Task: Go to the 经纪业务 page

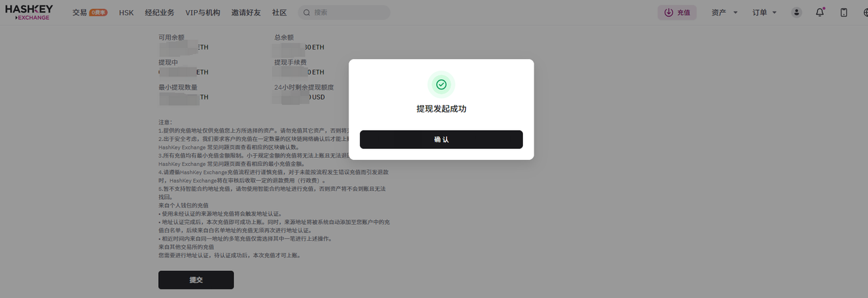Action: pyautogui.click(x=159, y=13)
